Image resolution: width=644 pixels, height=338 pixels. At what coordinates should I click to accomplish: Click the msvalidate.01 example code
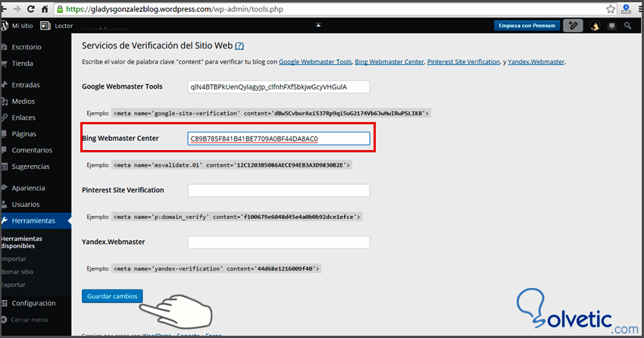click(232, 165)
